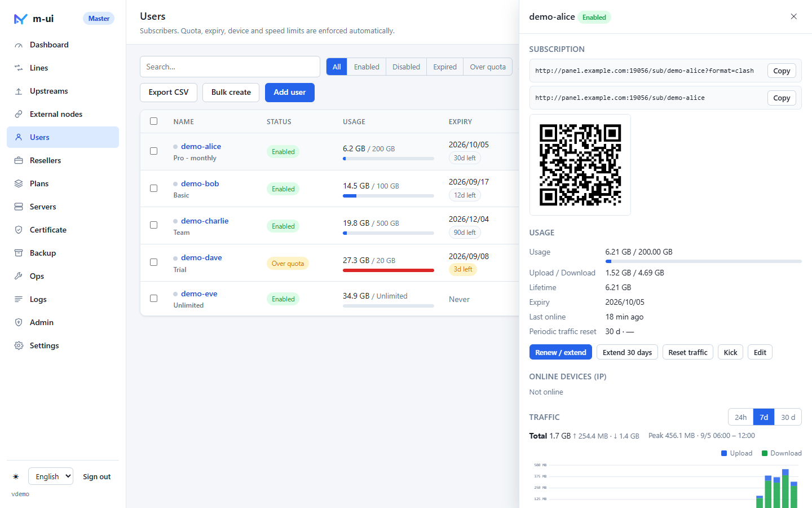Click the External nodes link icon

coord(19,114)
